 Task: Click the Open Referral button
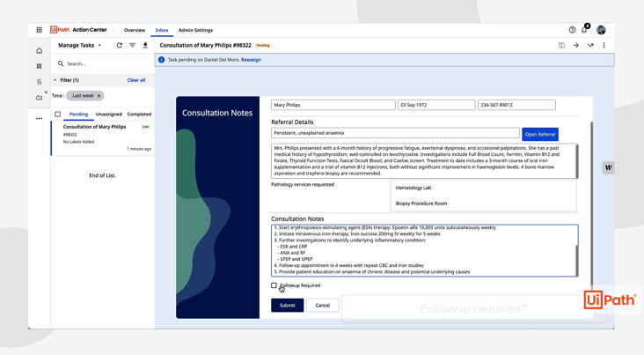pos(540,134)
